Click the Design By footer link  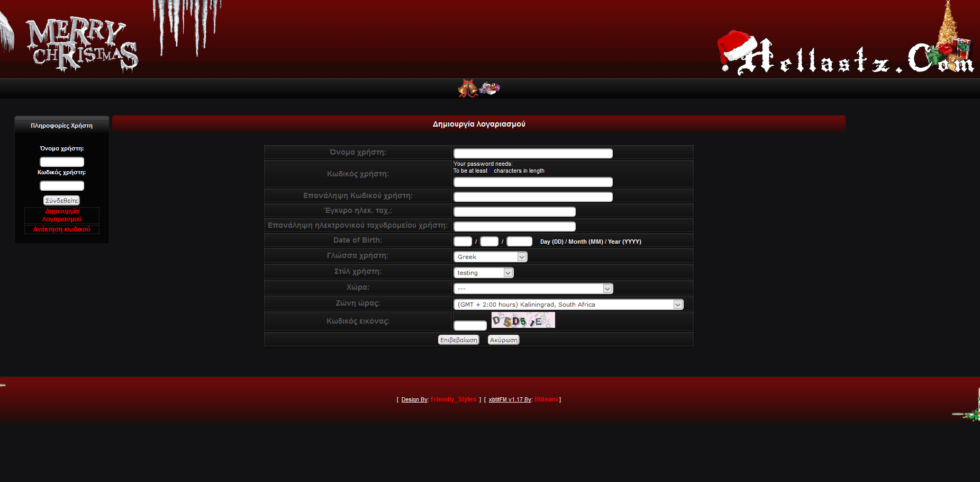[414, 399]
